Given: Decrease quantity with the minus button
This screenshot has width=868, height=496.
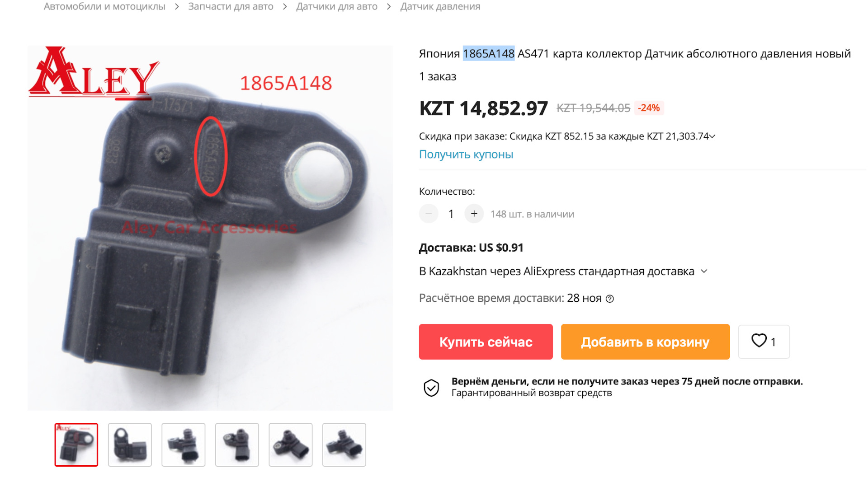Looking at the screenshot, I should [429, 214].
